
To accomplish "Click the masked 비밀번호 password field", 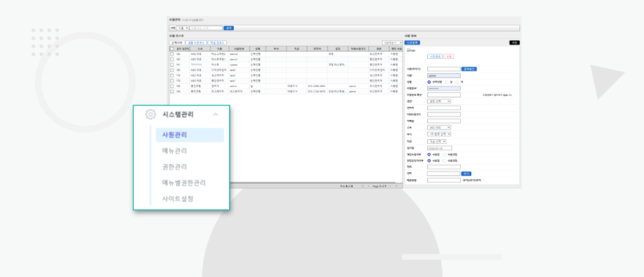I will [x=444, y=88].
